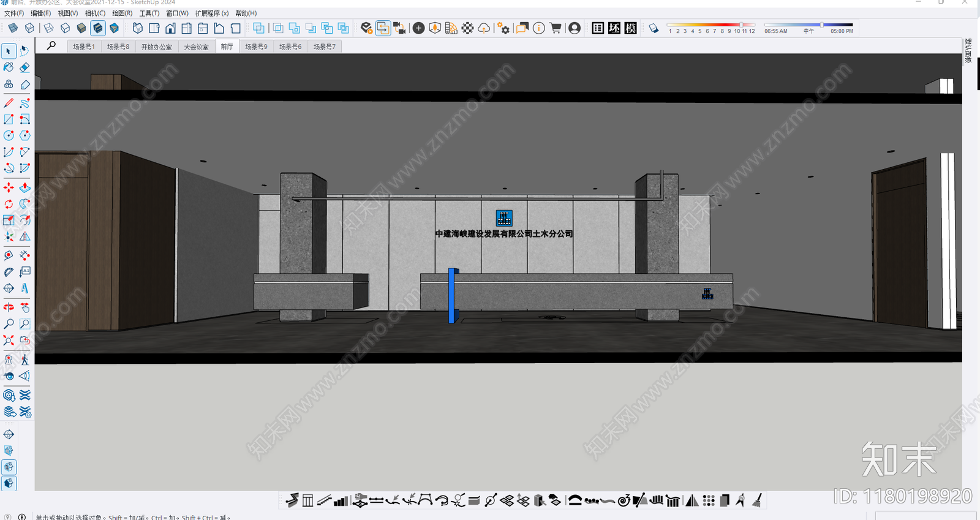Open the Model Info icon
This screenshot has width=980, height=520.
539,28
